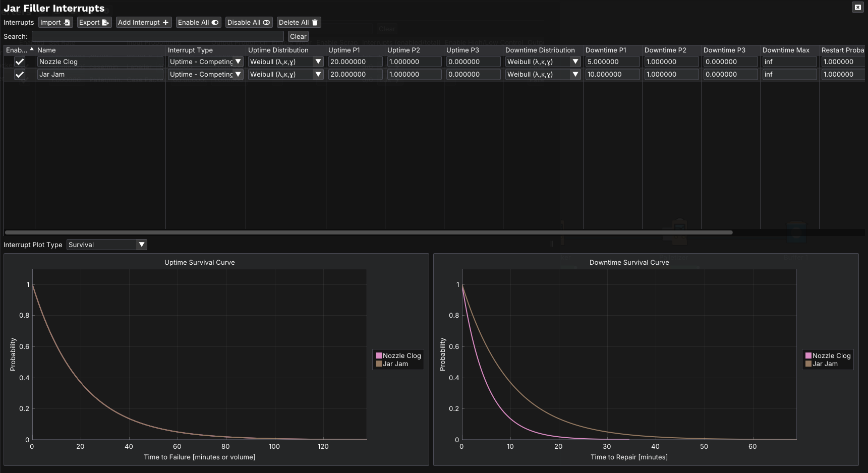Close the Jar Filler Interrupts window
Screen dimensions: 868x473
[857, 7]
